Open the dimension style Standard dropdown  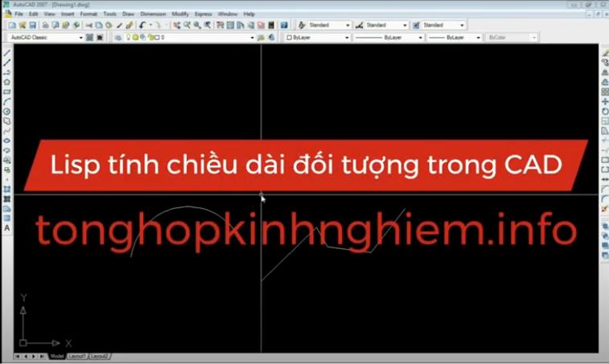(x=405, y=25)
